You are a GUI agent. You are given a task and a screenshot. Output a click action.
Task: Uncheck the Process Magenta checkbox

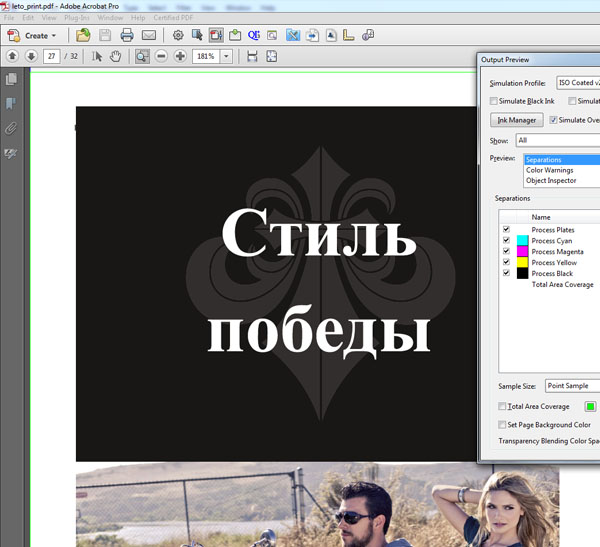point(506,251)
